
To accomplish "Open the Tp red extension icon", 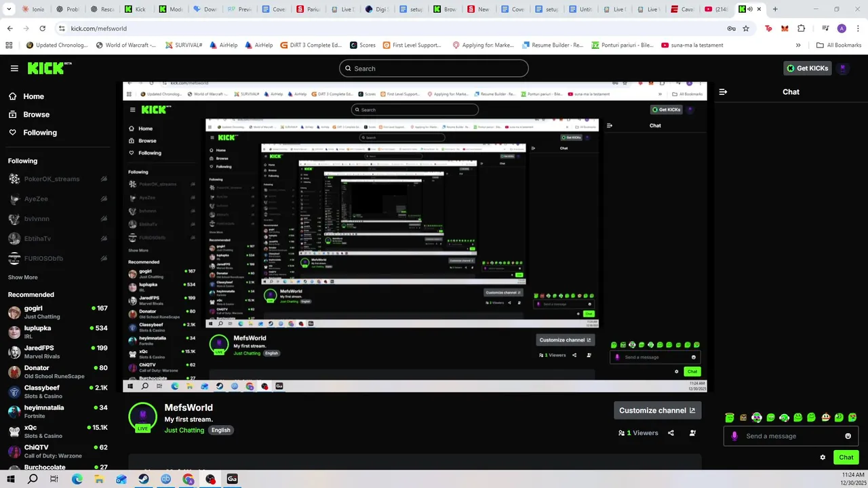I will (x=768, y=28).
